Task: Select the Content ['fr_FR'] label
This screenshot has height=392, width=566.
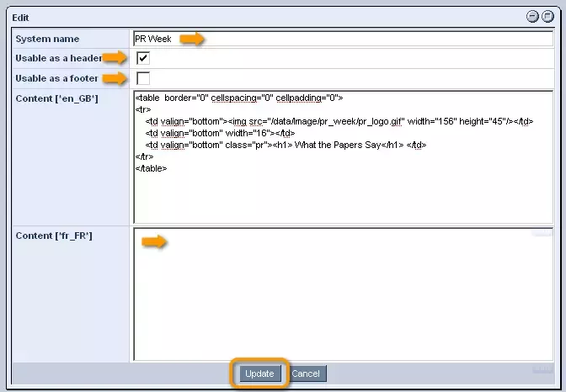Action: click(x=54, y=236)
